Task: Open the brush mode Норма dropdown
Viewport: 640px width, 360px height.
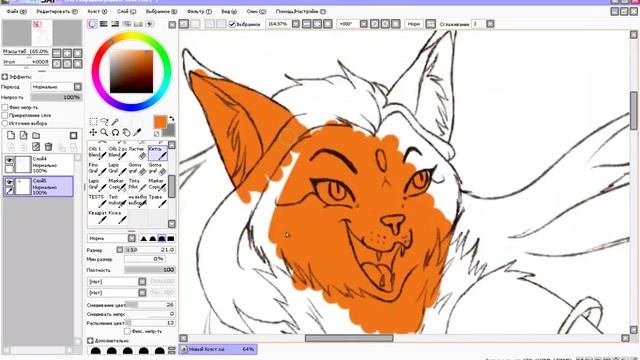Action: (132, 238)
